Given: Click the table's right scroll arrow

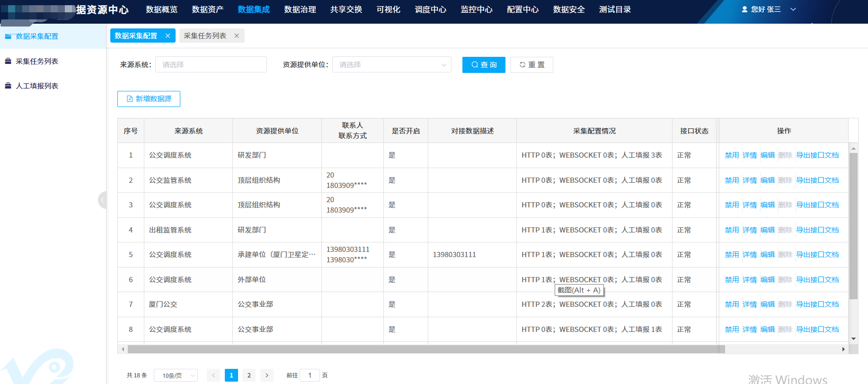Looking at the screenshot, I should click(x=843, y=349).
